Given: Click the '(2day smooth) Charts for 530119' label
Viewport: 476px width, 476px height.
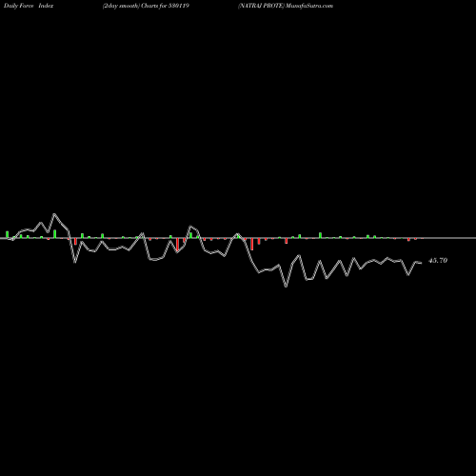Looking at the screenshot, I should click(x=146, y=6).
